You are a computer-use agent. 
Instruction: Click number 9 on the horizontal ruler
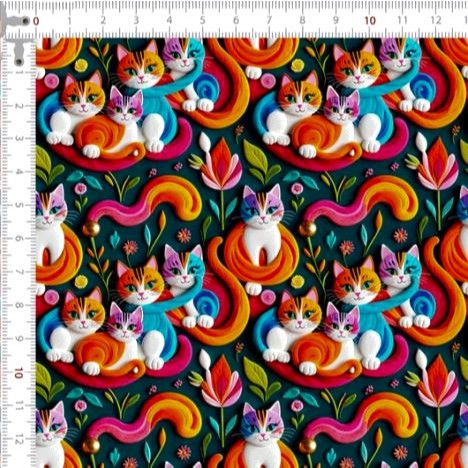click(x=336, y=21)
